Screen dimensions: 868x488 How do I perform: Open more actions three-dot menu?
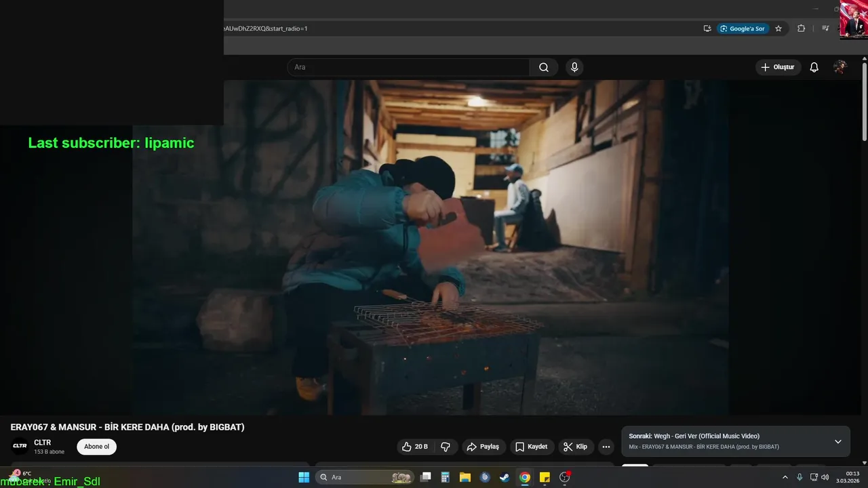[x=606, y=447]
